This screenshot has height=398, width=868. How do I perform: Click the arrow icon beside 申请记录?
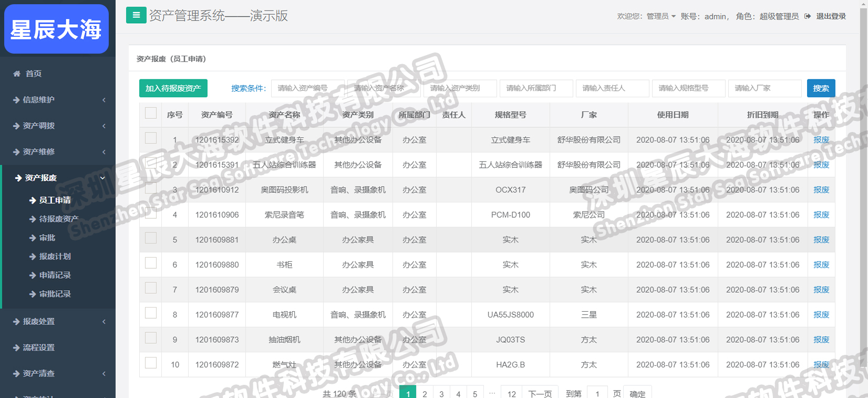33,275
